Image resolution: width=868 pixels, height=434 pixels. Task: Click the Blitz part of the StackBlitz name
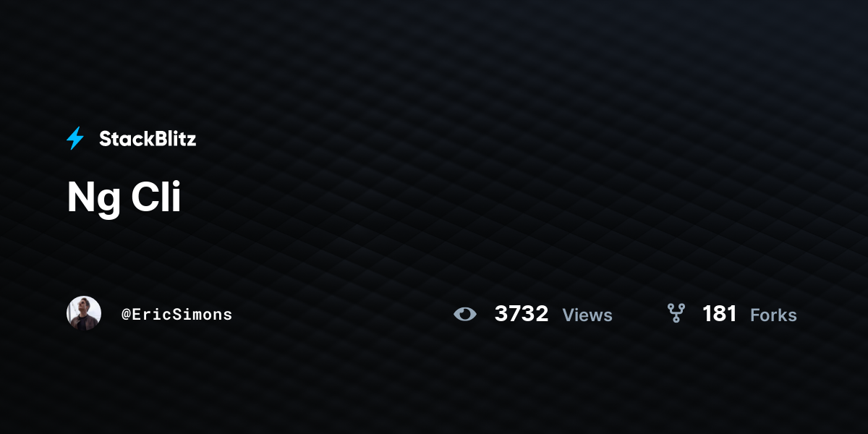(174, 139)
